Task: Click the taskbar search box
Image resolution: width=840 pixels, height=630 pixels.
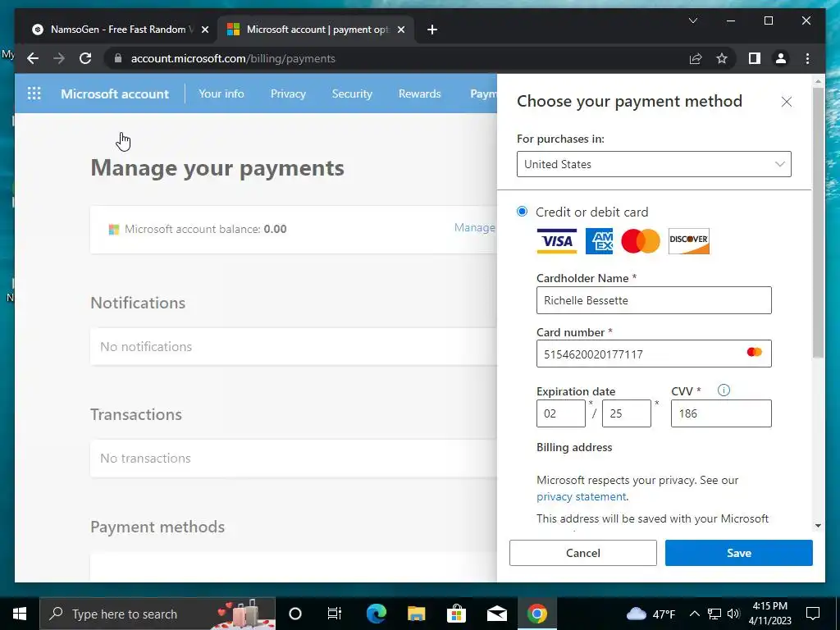Action: (157, 614)
